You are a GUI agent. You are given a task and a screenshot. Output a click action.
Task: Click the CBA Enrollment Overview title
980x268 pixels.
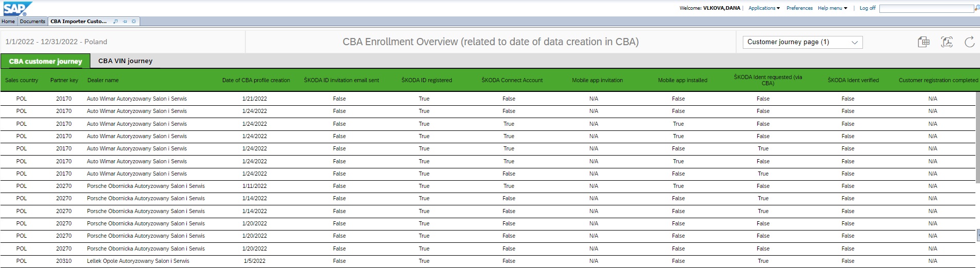(x=490, y=42)
